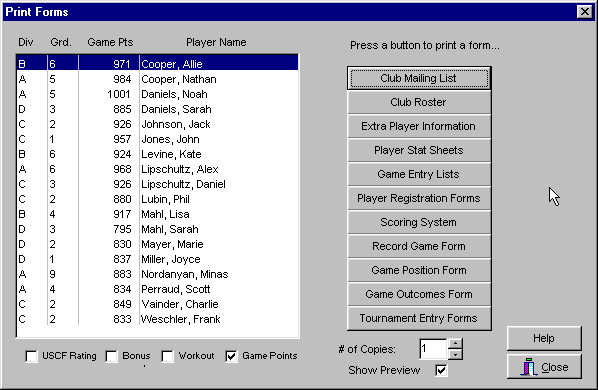Click game points value 795
598x390 pixels.
point(122,229)
